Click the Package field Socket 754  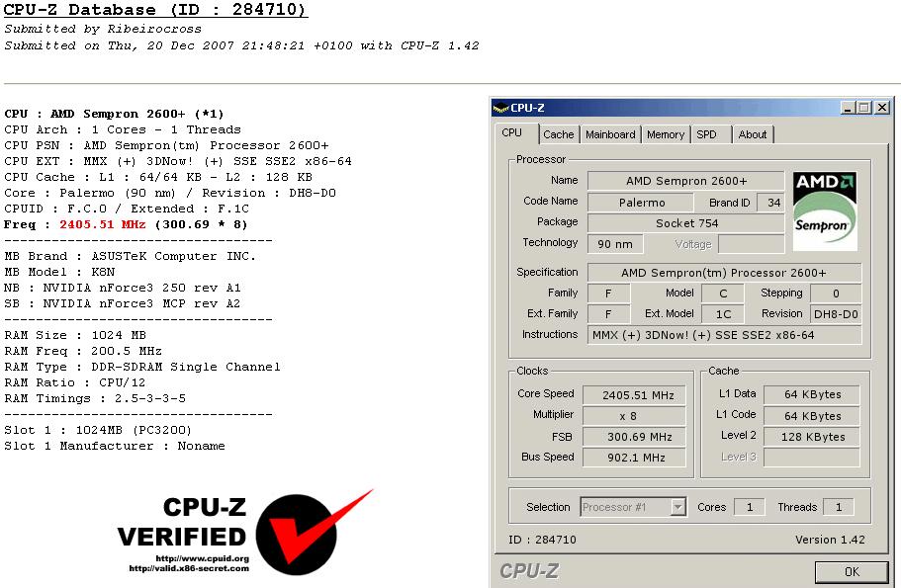point(686,223)
